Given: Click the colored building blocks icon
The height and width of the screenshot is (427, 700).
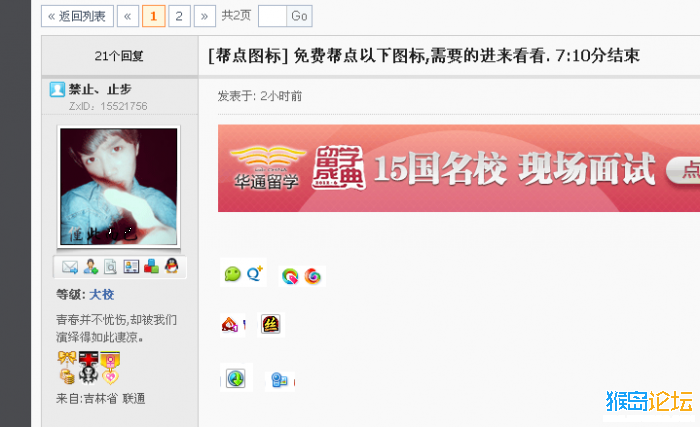Looking at the screenshot, I should [x=151, y=266].
